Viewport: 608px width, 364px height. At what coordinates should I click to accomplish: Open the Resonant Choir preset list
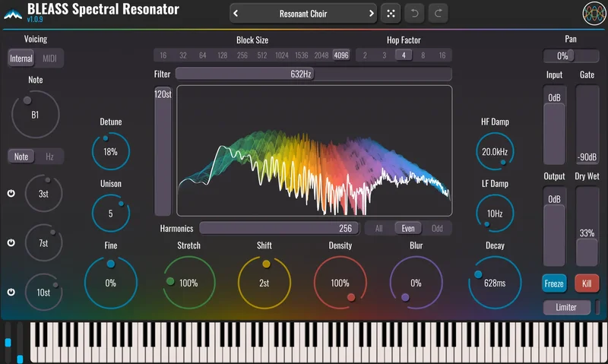303,14
